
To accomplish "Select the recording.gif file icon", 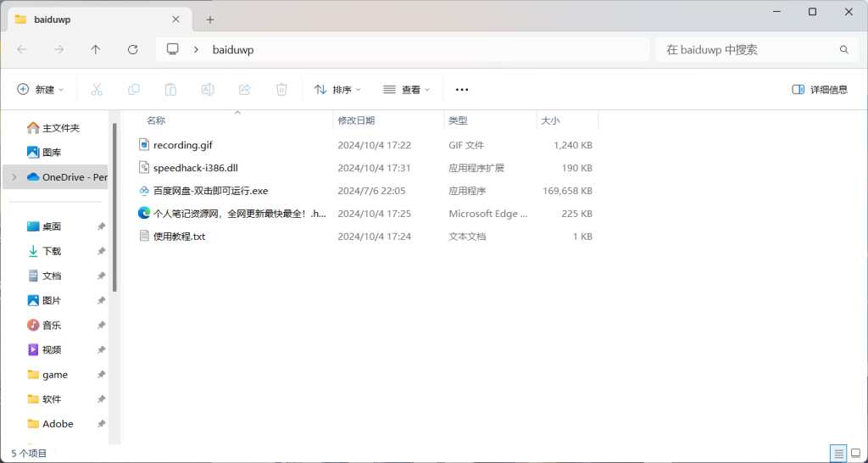I will coord(144,145).
